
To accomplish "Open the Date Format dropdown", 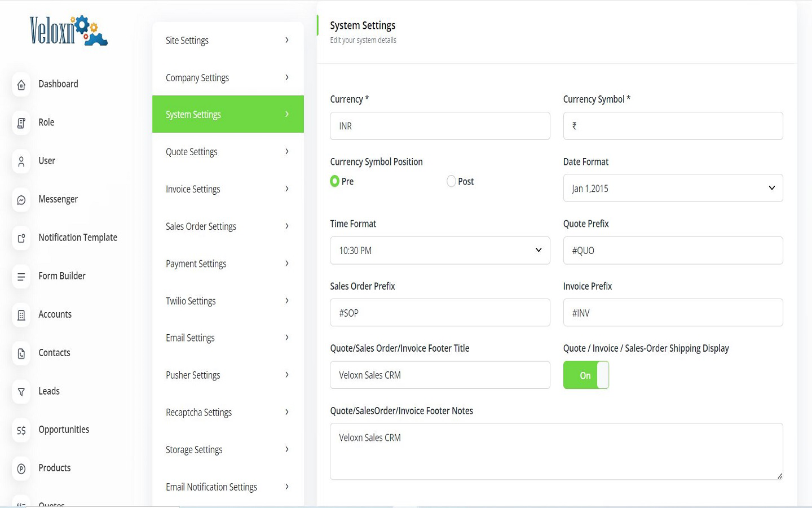I will coord(673,188).
